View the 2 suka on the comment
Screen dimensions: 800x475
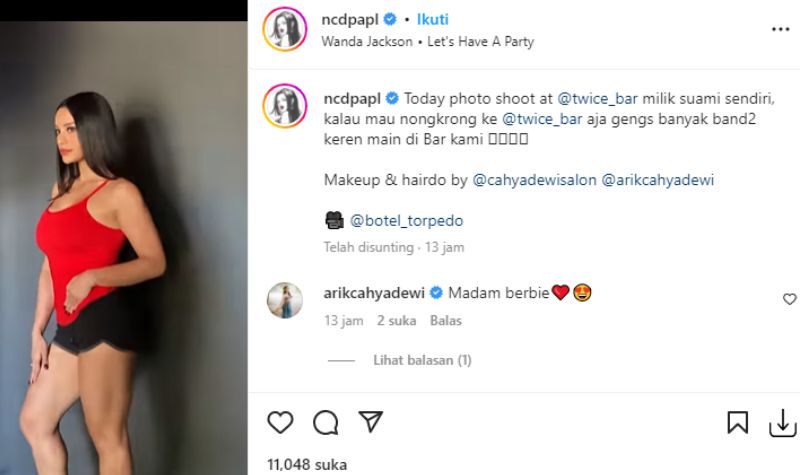click(395, 321)
